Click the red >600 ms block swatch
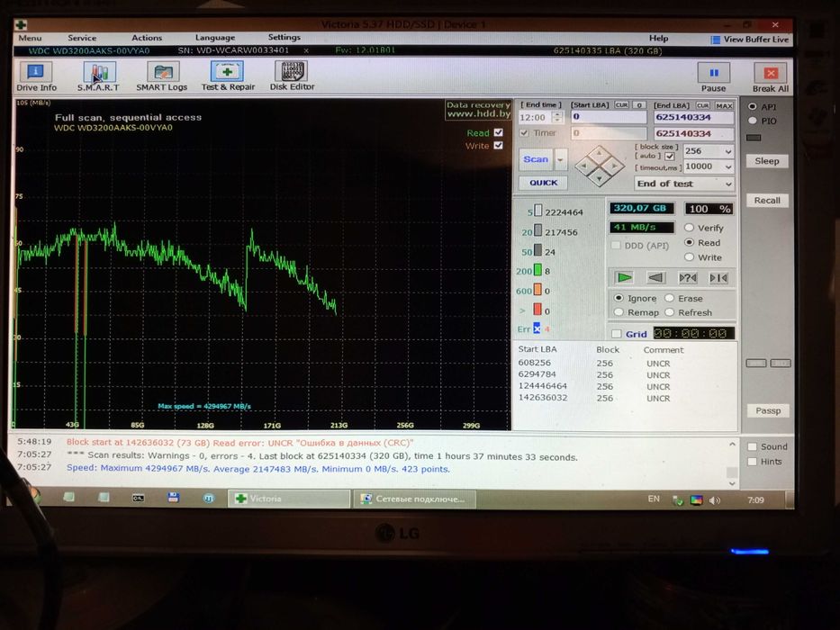The height and width of the screenshot is (630, 840). 537,310
